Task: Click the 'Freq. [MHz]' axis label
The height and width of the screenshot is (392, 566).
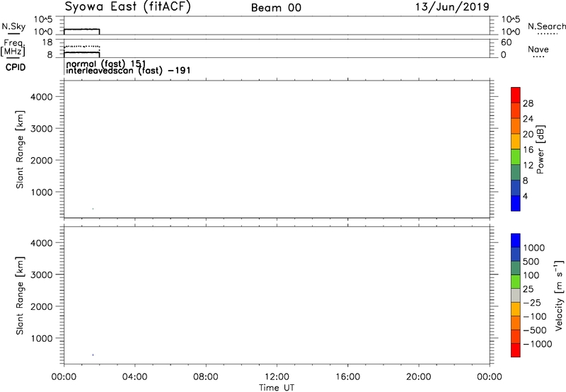Action: pos(13,47)
